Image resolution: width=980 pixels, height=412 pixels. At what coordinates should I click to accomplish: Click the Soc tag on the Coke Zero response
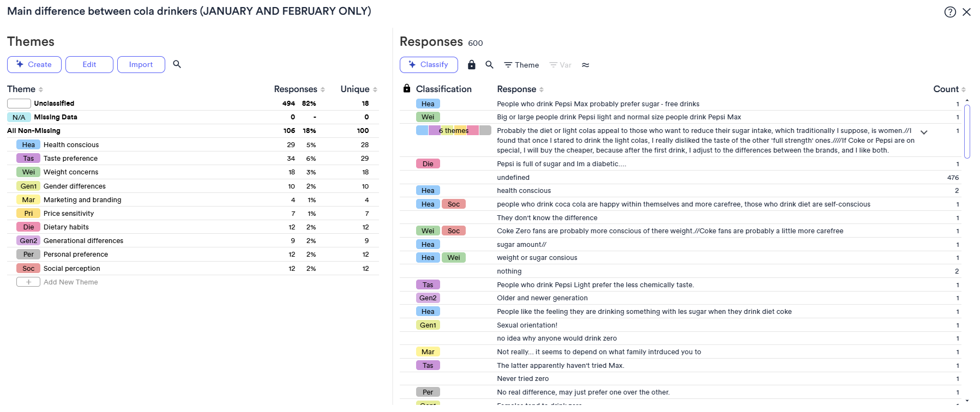(454, 231)
